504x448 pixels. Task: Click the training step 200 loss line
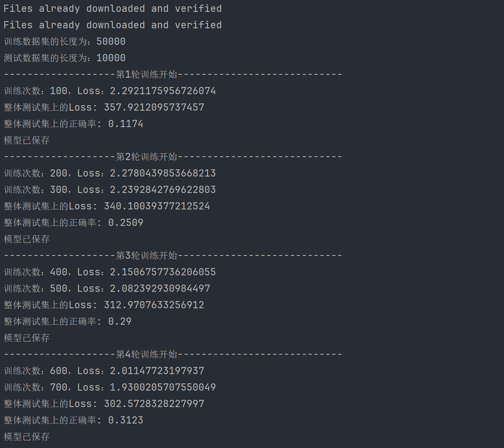[x=110, y=173]
